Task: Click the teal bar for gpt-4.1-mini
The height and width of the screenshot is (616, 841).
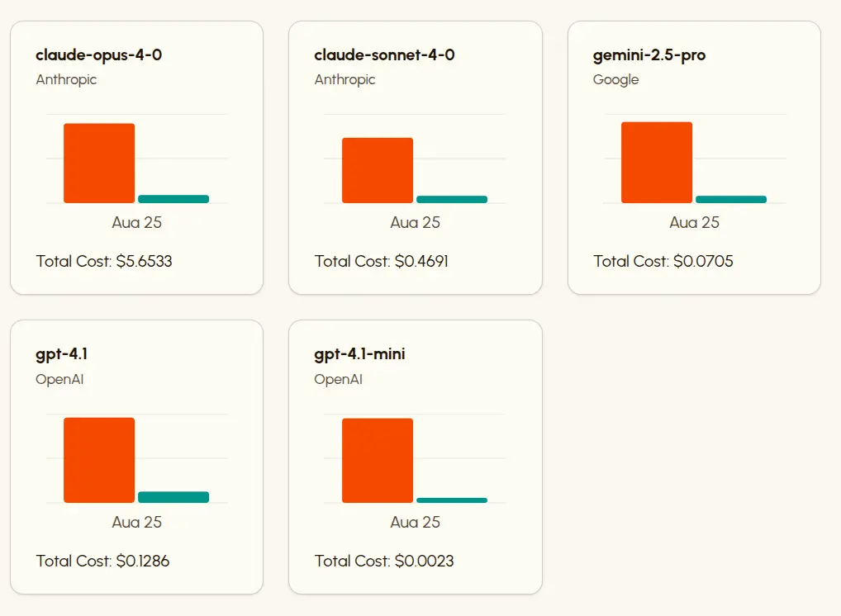Action: click(452, 500)
